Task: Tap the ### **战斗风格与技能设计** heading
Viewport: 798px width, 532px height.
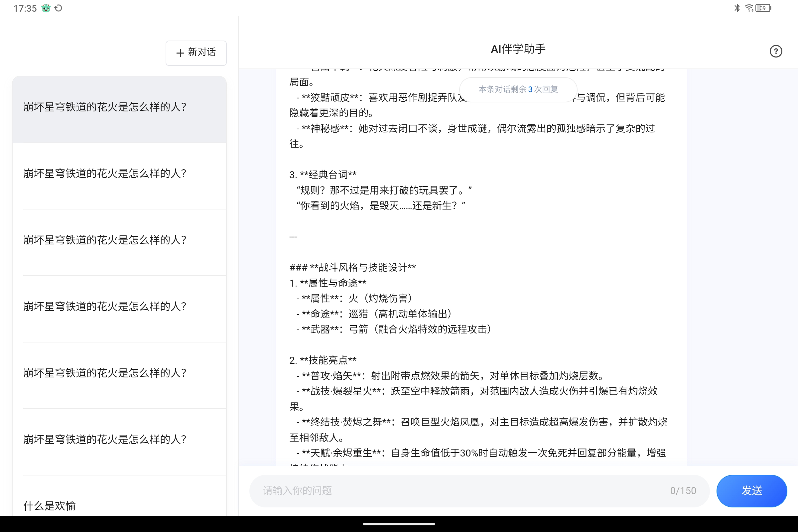Action: point(353,267)
